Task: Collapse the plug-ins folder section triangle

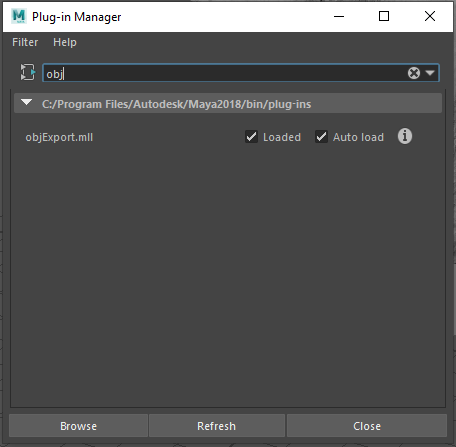Action: click(x=26, y=102)
